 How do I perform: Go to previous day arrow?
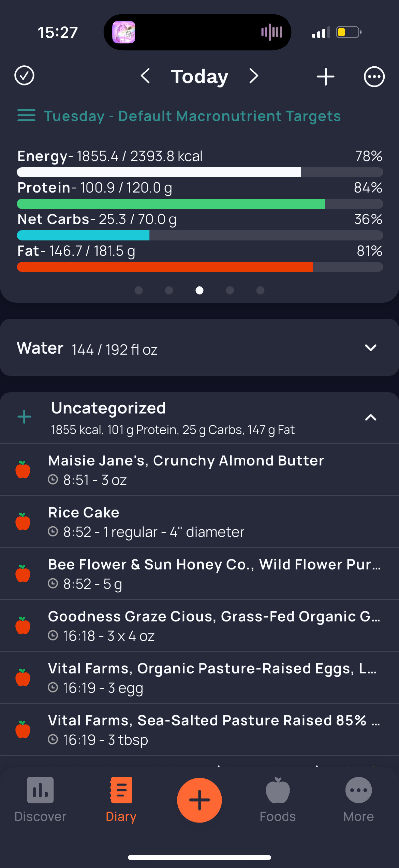point(145,76)
